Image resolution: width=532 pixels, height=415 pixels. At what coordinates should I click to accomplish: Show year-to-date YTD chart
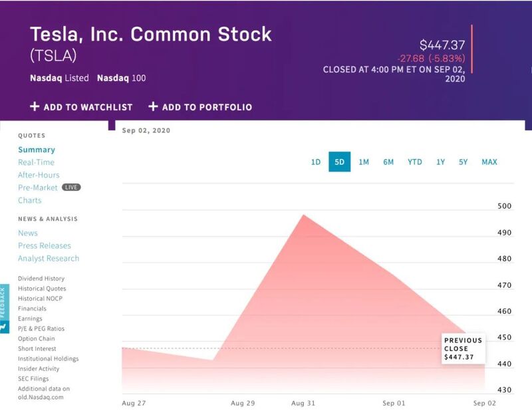(415, 162)
